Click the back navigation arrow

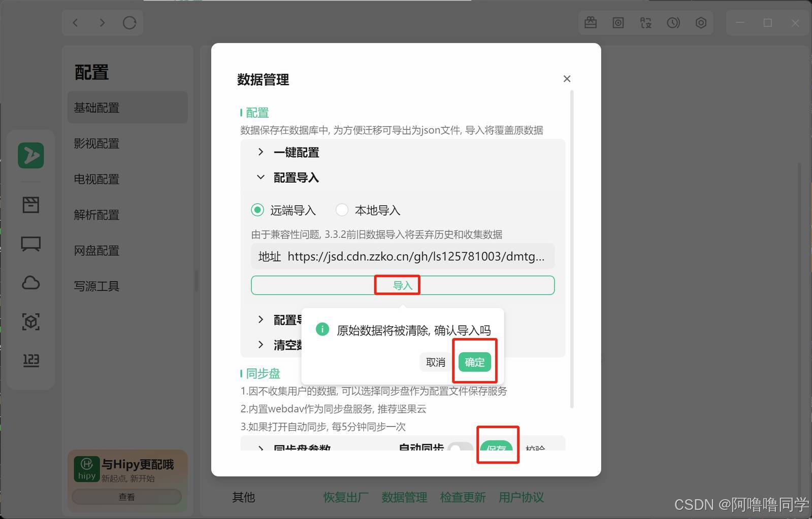(75, 22)
